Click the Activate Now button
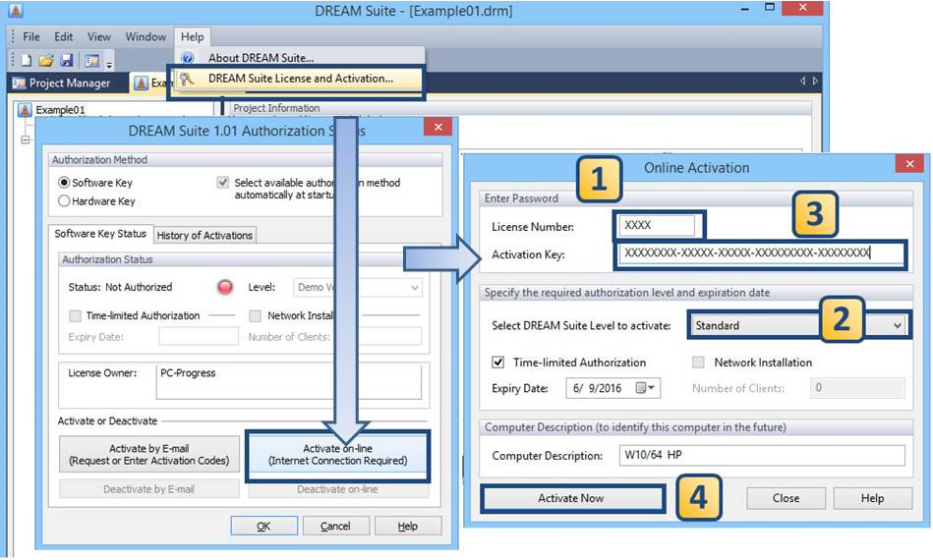Viewport: 933px width, 560px height. (x=571, y=498)
